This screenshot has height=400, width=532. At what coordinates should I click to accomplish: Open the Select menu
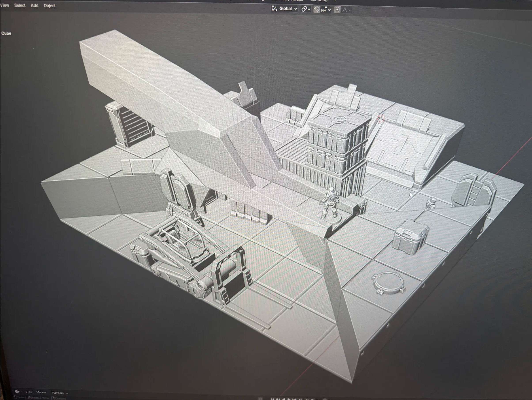[x=20, y=5]
